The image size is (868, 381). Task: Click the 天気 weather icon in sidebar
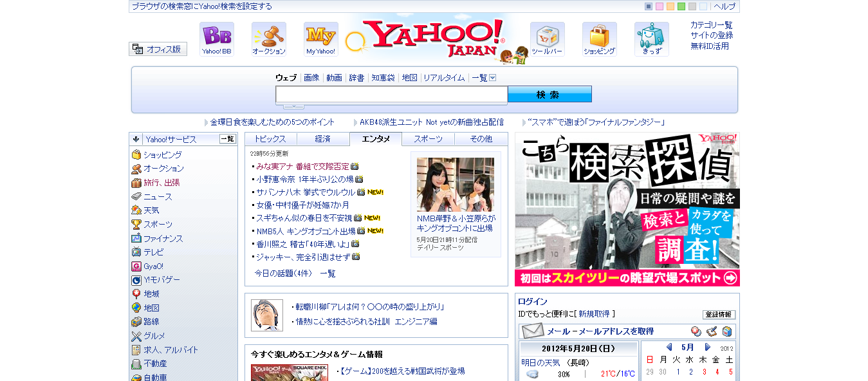136,210
